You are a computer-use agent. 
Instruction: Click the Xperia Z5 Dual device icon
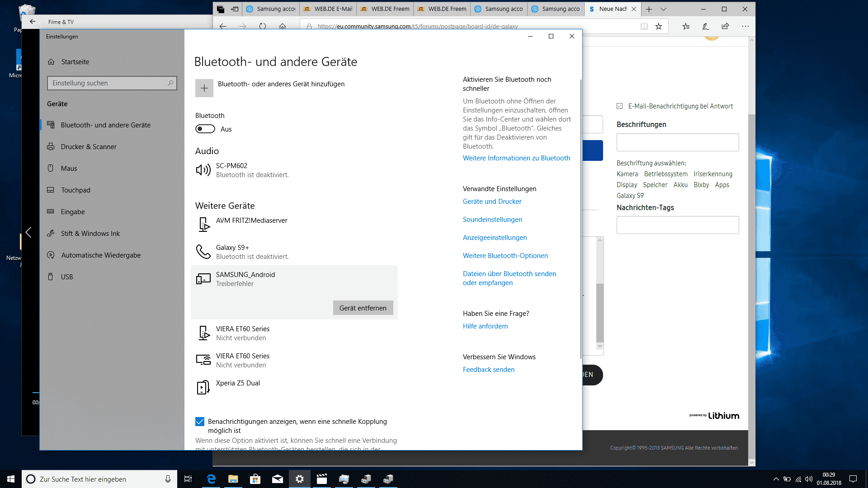coord(203,387)
